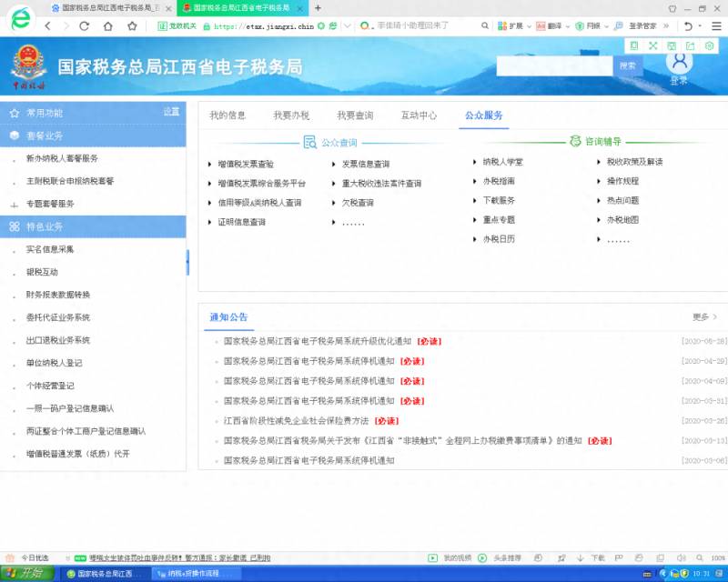The width and height of the screenshot is (728, 582).
Task: Open the browser hamburger main menu
Action: pyautogui.click(x=716, y=26)
